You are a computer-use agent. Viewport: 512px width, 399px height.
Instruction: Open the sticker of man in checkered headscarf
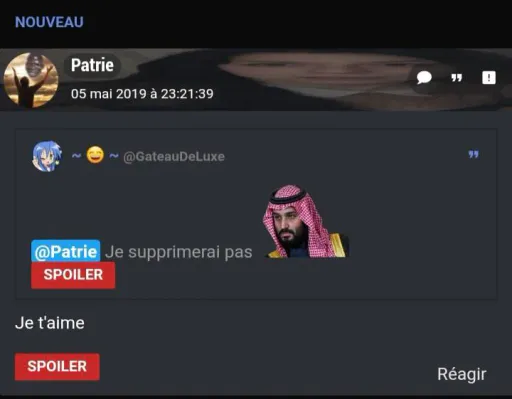[x=306, y=222]
